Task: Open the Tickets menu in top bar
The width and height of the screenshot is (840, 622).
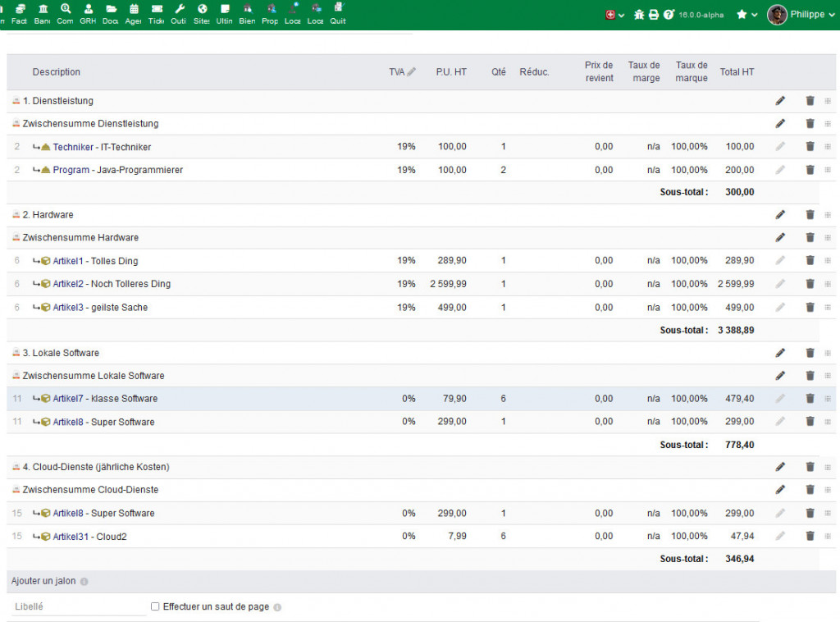Action: coord(156,14)
